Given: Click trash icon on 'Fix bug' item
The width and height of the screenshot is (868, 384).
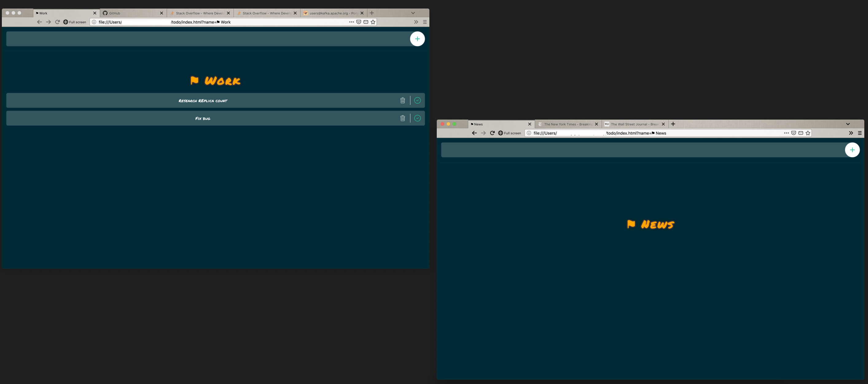Looking at the screenshot, I should click(402, 118).
